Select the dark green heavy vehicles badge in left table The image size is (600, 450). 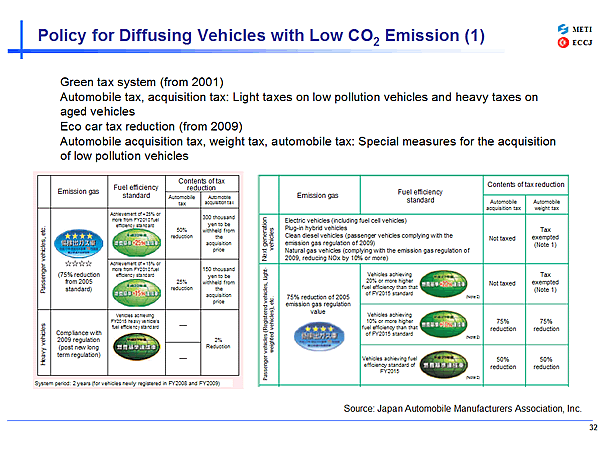[x=137, y=347]
